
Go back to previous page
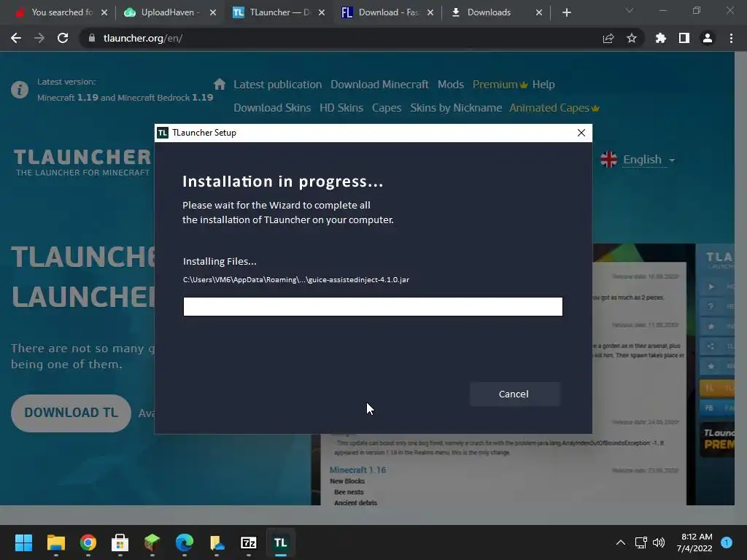[16, 38]
